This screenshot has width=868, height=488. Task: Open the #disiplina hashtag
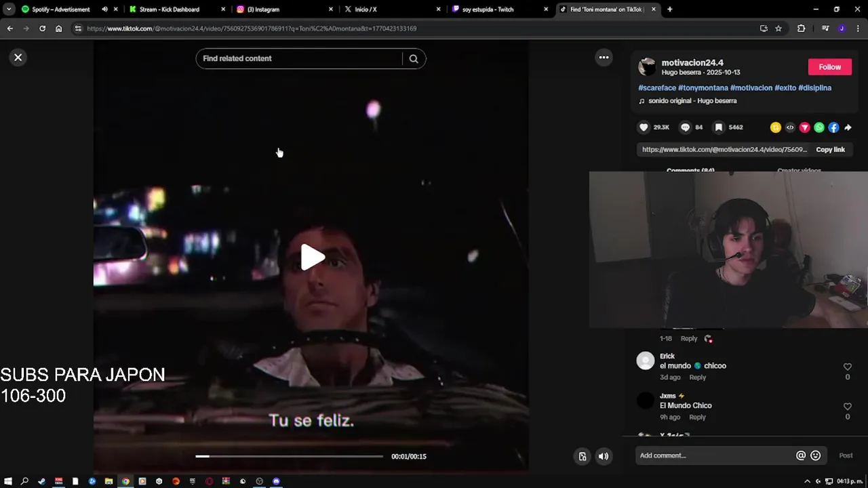(x=814, y=88)
